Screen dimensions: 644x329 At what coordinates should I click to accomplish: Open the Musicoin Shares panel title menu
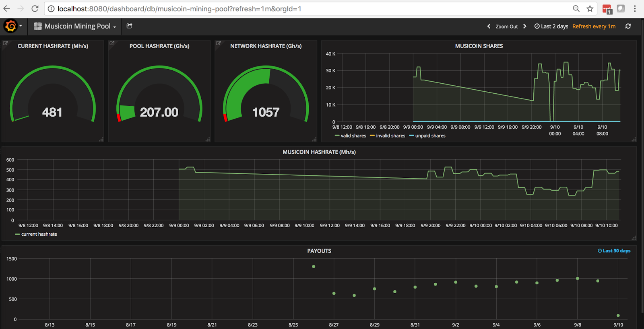[x=479, y=46]
